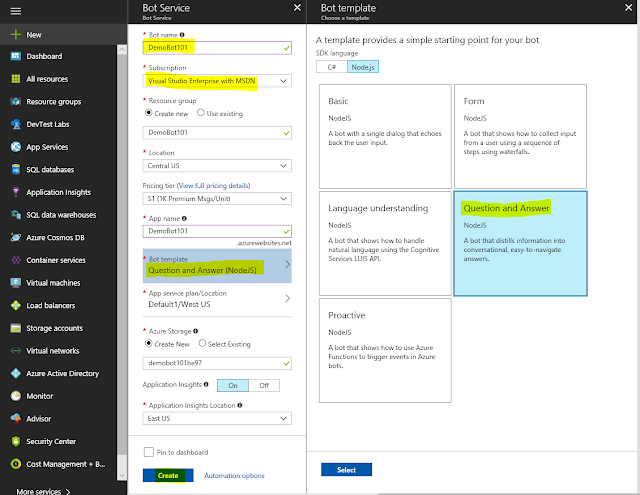This screenshot has height=495, width=640.
Task: Check the Pin to dashboard checkbox
Action: click(x=149, y=452)
